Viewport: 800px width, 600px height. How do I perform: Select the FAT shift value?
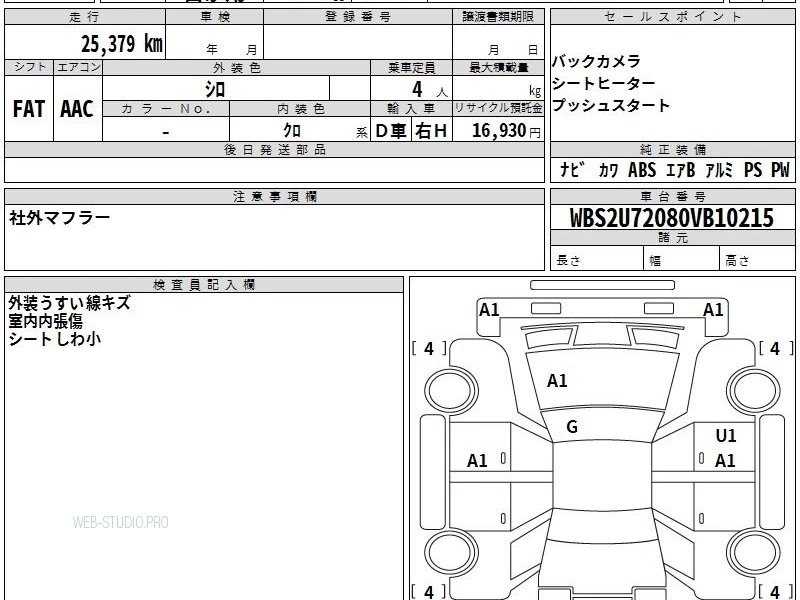[29, 109]
